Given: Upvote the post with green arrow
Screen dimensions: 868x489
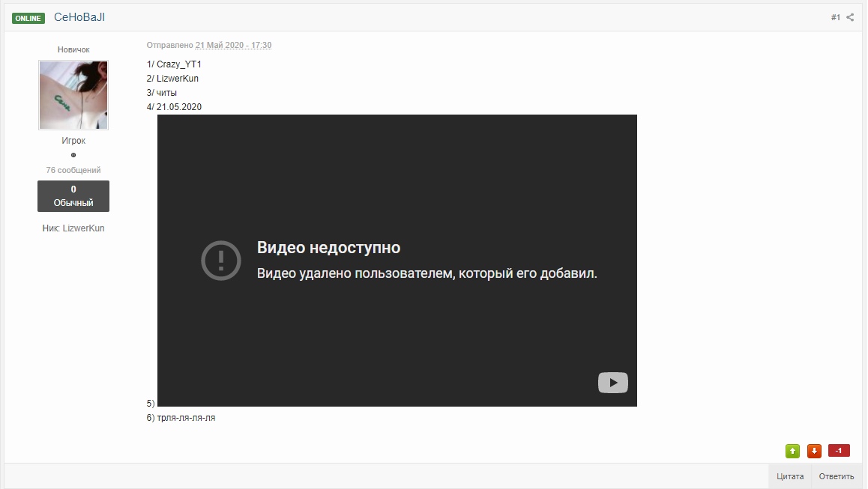Looking at the screenshot, I should click(793, 452).
